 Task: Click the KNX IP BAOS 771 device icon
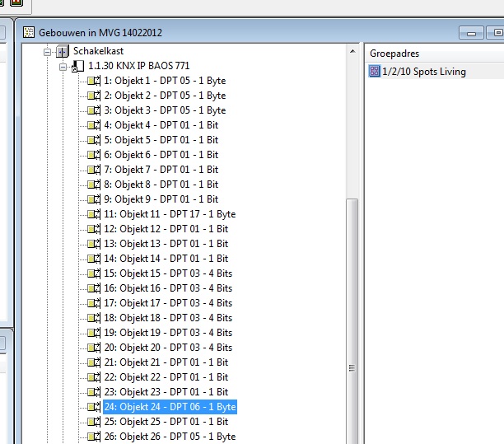(x=79, y=66)
